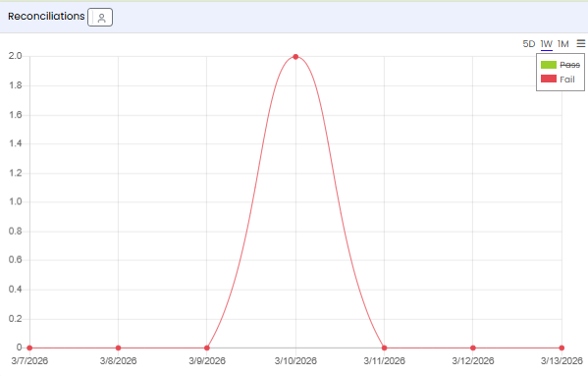This screenshot has width=588, height=376.
Task: Select the data point on 3/9/2026
Action: pyautogui.click(x=206, y=348)
